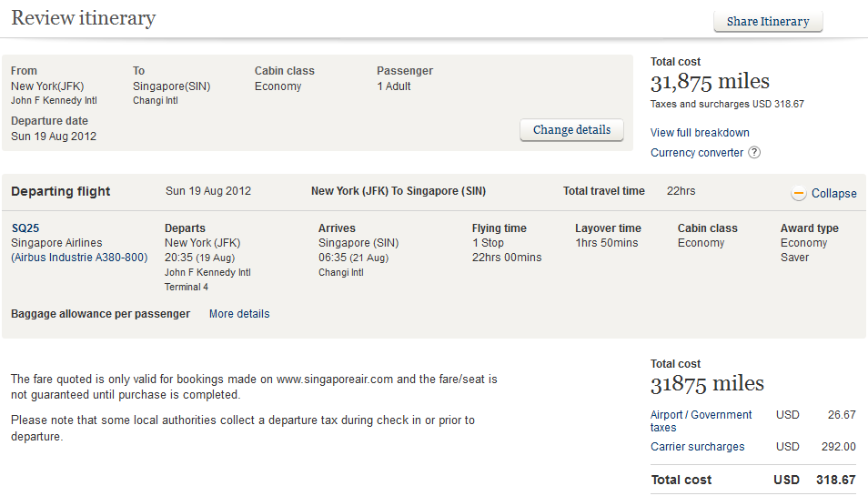Collapse the Departing flight section via Collapse label
This screenshot has height=496, width=868.
[833, 193]
